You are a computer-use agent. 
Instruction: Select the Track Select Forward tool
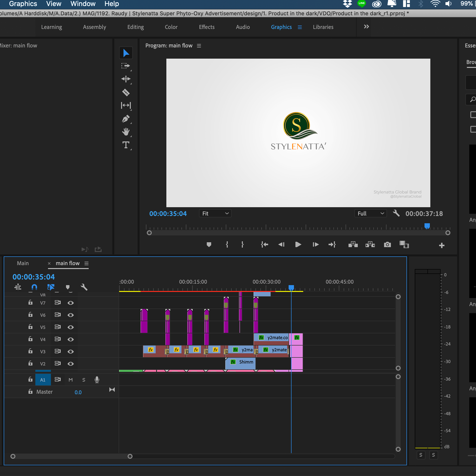[126, 66]
